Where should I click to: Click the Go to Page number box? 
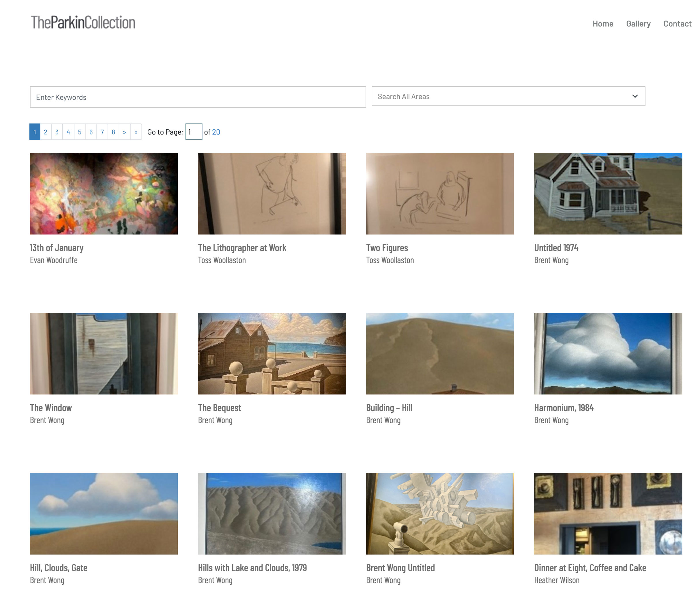[x=194, y=132]
